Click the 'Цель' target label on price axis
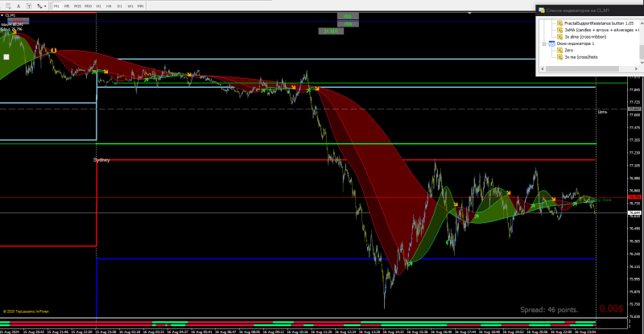The width and height of the screenshot is (644, 334). (x=602, y=112)
